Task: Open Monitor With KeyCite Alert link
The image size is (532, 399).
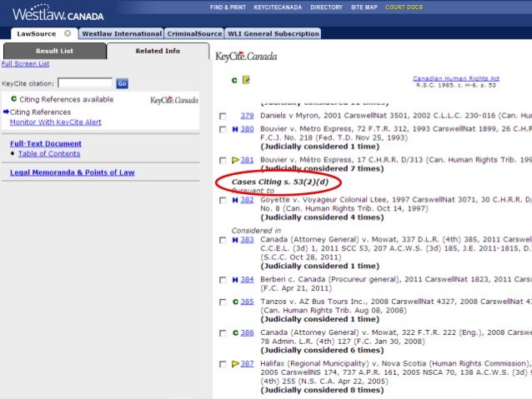Action: [56, 122]
